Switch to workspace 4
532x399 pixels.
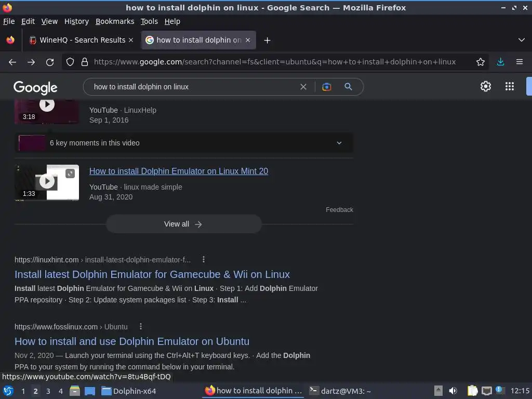point(61,391)
